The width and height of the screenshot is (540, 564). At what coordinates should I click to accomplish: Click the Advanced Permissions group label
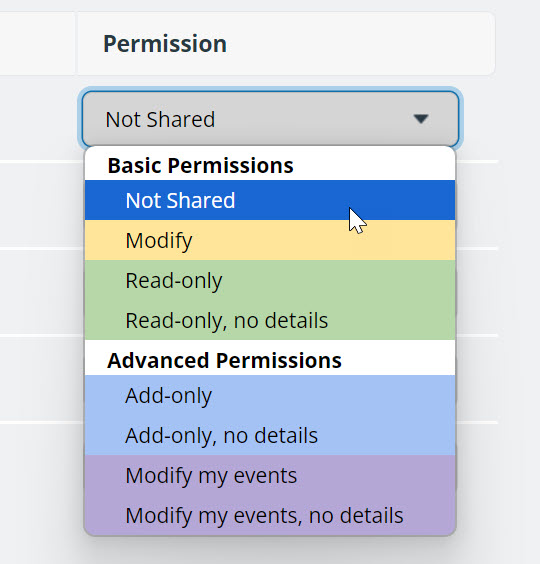pos(224,360)
